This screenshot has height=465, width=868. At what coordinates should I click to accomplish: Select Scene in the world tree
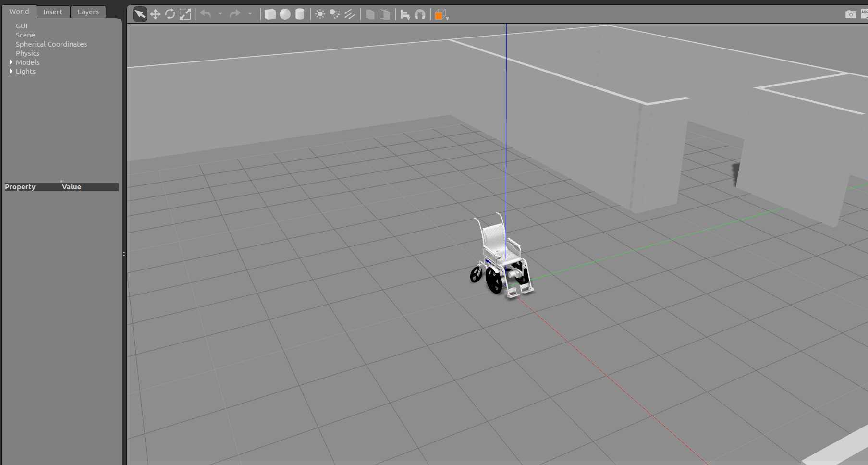click(25, 35)
